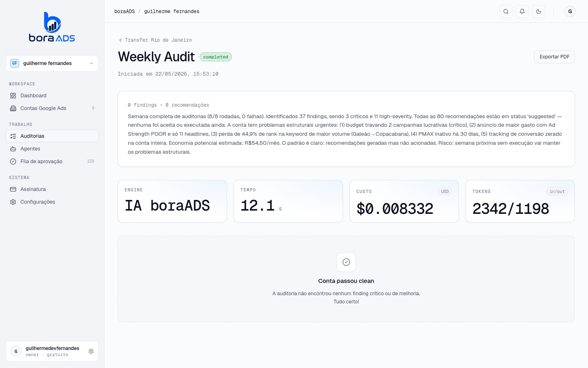Select Auditorias in the sidebar
Screen dimensions: 588x368
pos(52,136)
